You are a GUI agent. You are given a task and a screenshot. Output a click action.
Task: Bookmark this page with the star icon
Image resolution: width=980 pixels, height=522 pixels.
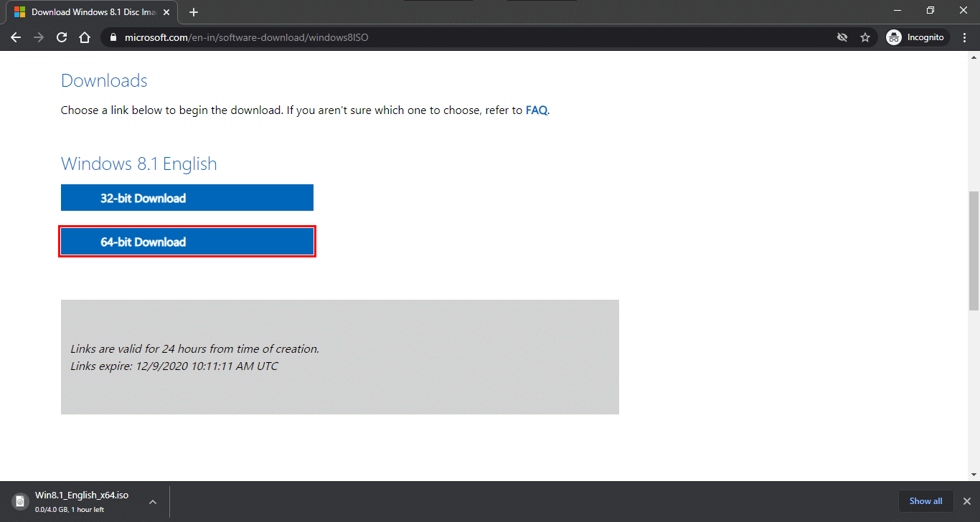(x=865, y=37)
